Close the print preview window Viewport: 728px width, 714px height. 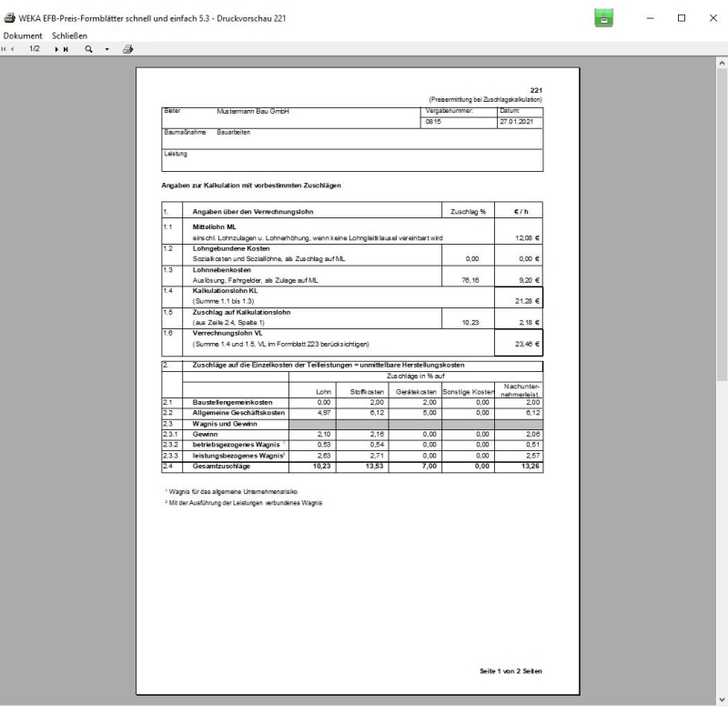click(712, 18)
